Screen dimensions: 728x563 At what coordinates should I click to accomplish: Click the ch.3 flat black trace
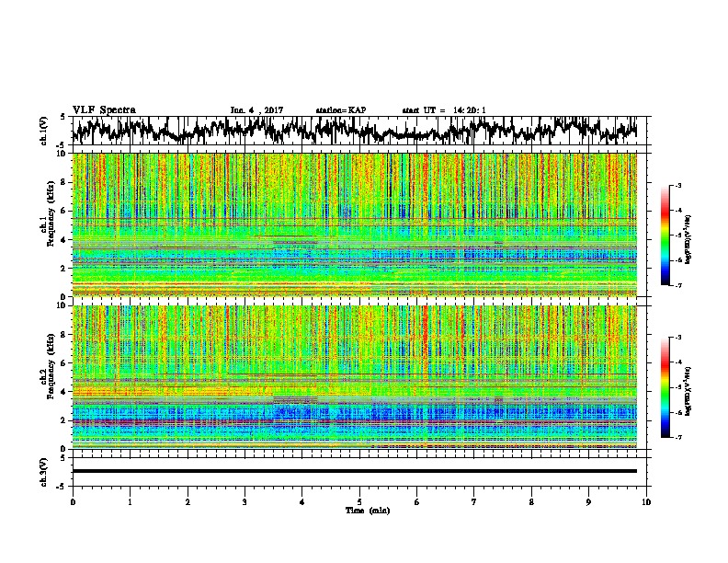[x=355, y=471]
